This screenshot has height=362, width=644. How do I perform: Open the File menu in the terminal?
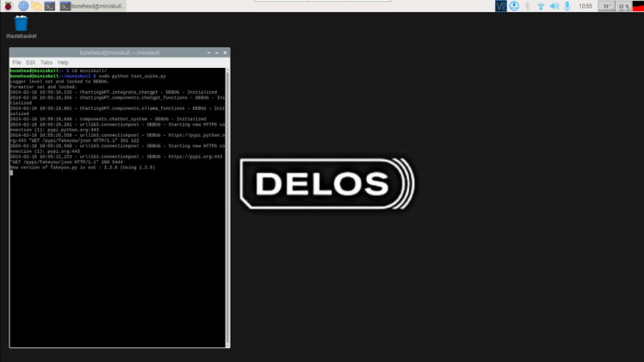coord(16,62)
